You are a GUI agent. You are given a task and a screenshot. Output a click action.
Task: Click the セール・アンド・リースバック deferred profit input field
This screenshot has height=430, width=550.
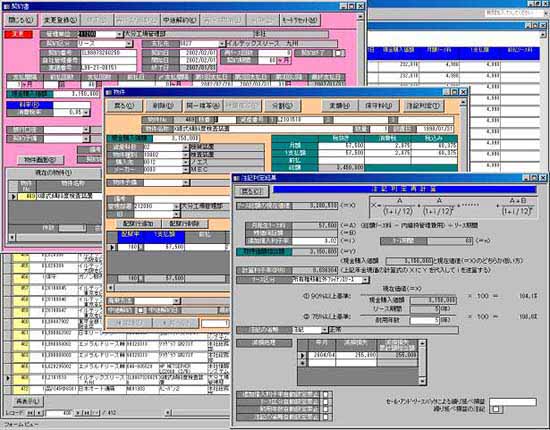(x=512, y=402)
